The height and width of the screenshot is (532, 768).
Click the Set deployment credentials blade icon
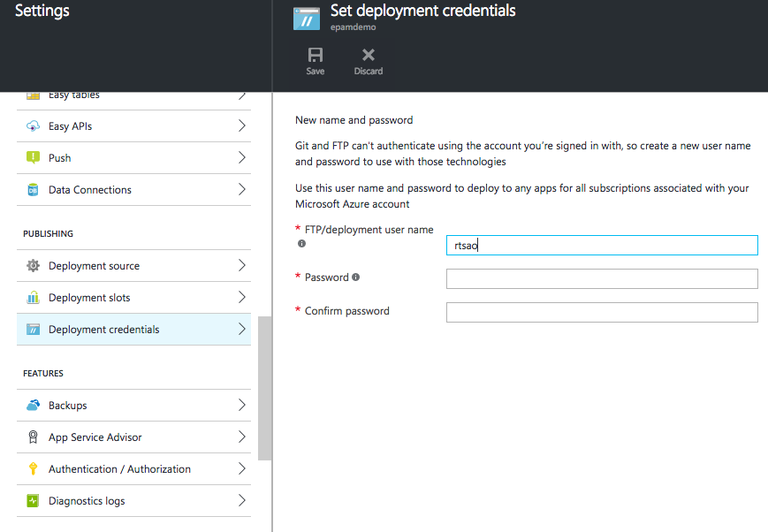(307, 19)
